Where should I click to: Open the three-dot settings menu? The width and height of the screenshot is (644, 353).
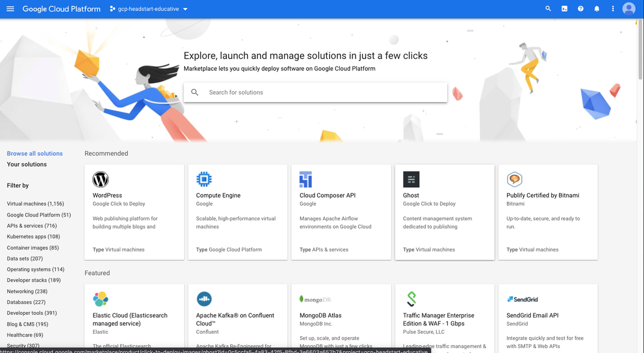613,9
